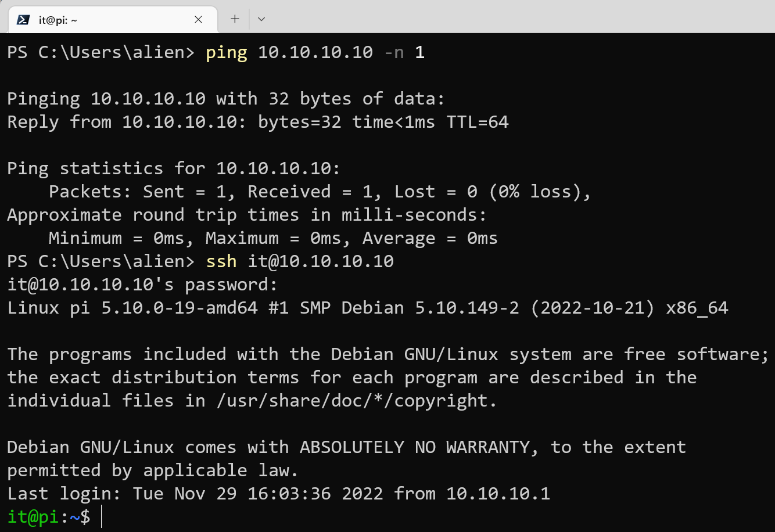Click the empty title bar area
Screen dimensions: 775x532
tap(523, 17)
